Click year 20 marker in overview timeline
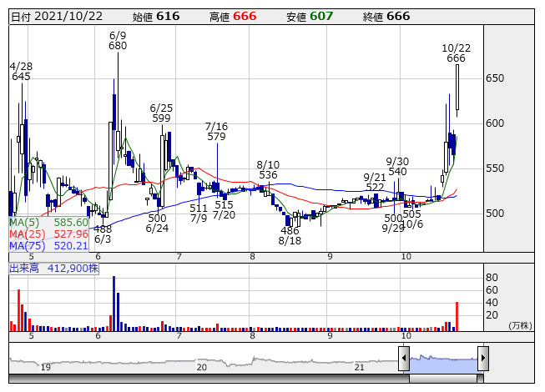 click(202, 367)
